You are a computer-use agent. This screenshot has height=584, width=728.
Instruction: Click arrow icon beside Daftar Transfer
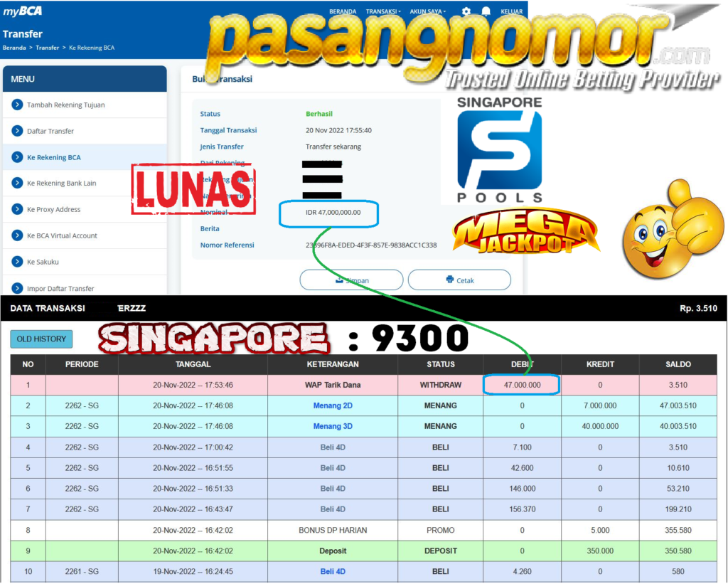click(17, 131)
